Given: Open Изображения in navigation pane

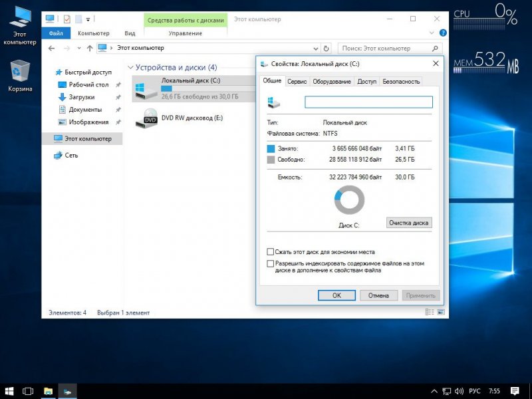Looking at the screenshot, I should pos(84,122).
